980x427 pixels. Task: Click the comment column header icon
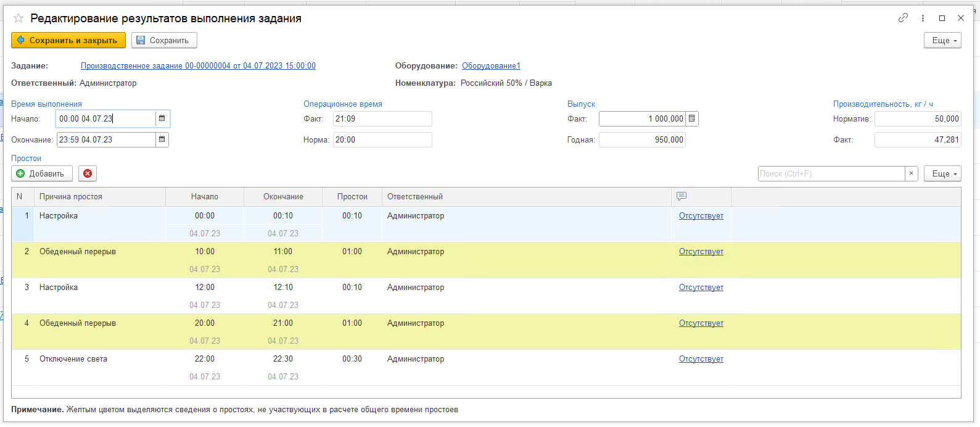click(681, 196)
